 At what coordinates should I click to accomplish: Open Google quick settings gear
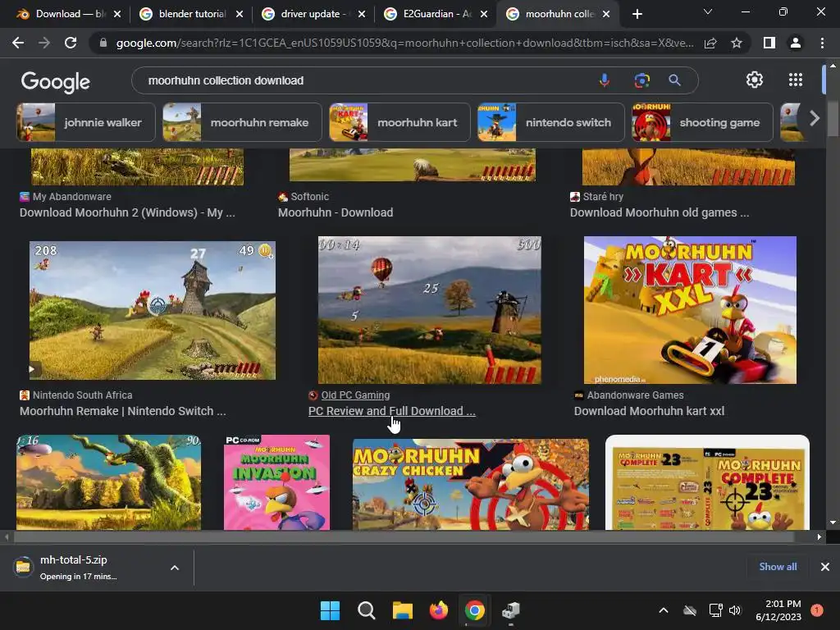(755, 80)
